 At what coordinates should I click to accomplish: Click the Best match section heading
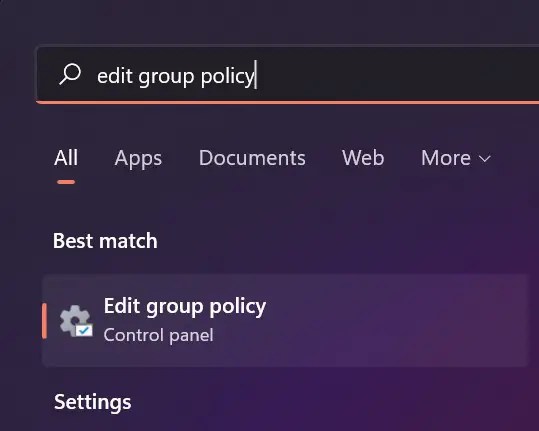105,241
